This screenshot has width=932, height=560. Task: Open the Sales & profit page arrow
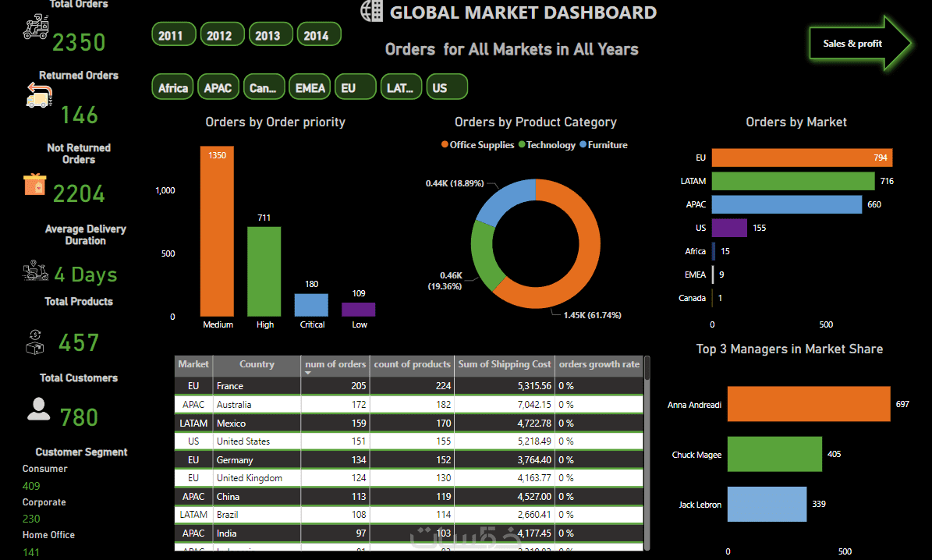pos(860,44)
